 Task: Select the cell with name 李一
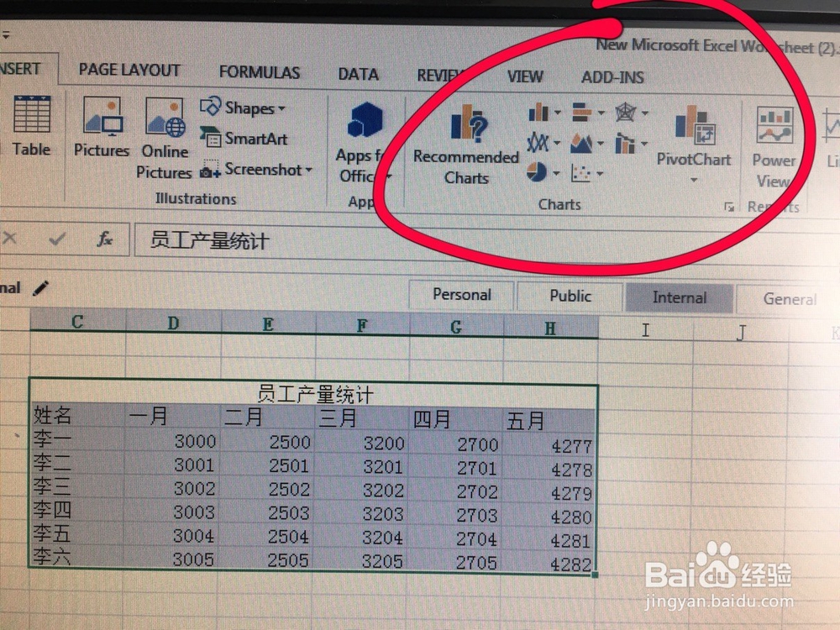tap(77, 438)
